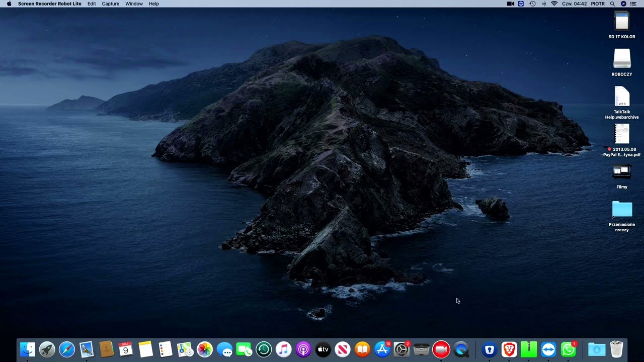Open WhatsApp icon in dock

coord(568,349)
